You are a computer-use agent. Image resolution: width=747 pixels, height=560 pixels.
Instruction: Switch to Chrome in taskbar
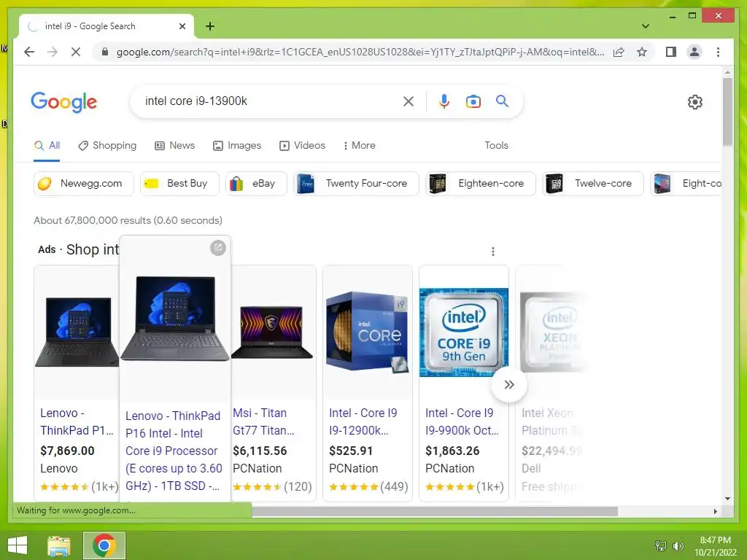pyautogui.click(x=104, y=545)
